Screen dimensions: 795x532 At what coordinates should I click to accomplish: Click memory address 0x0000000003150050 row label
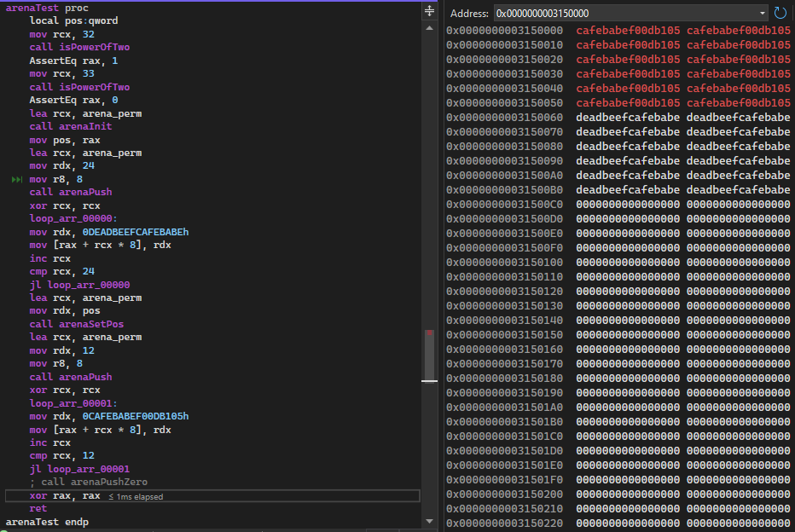coord(504,103)
